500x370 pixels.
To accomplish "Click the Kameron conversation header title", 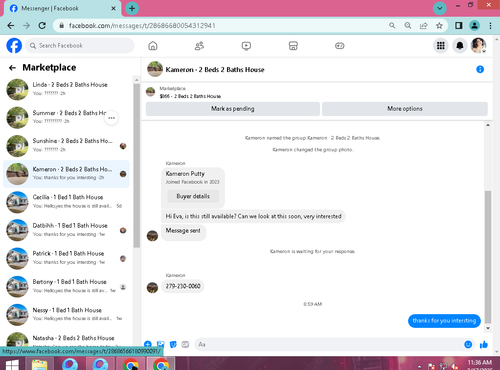I will coord(215,70).
